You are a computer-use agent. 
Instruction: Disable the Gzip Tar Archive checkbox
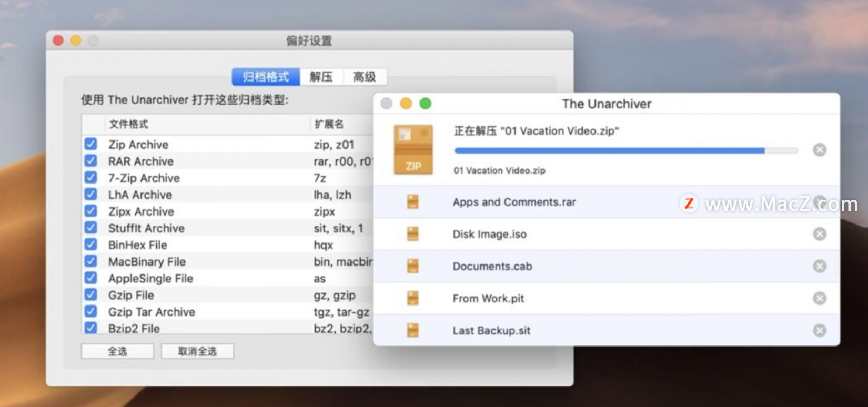pos(91,311)
